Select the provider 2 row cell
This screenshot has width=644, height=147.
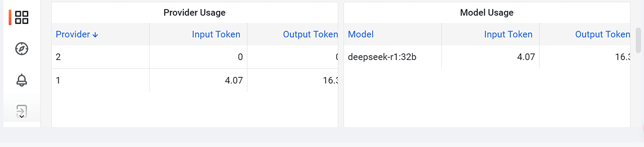click(x=58, y=57)
